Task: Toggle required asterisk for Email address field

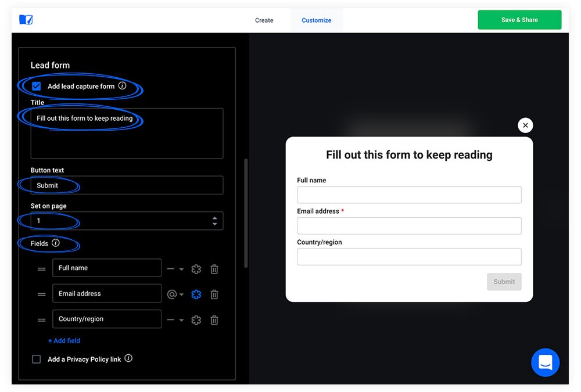Action: (196, 294)
